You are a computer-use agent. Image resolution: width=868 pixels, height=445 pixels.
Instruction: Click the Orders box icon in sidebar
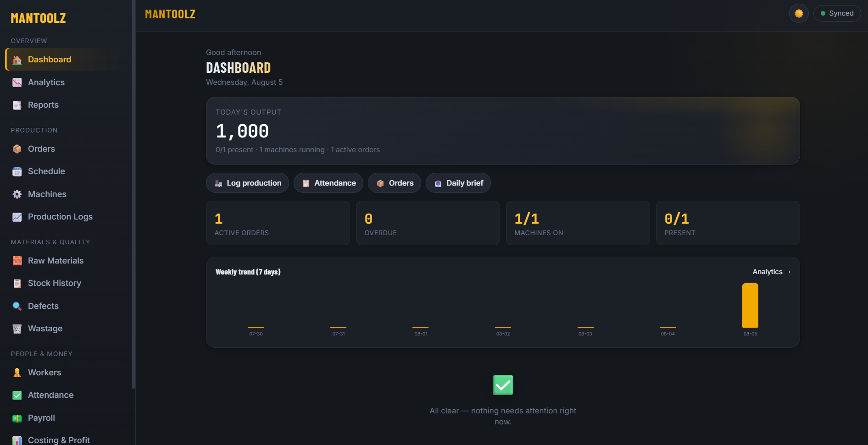[17, 149]
